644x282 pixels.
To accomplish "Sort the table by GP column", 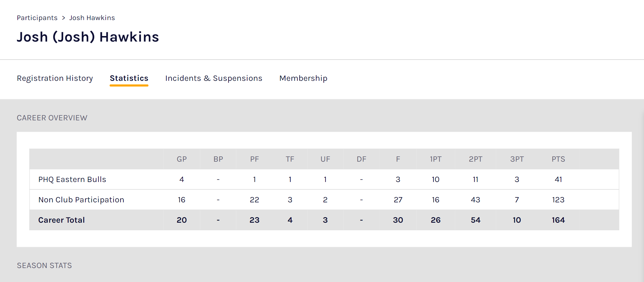I will tap(182, 159).
